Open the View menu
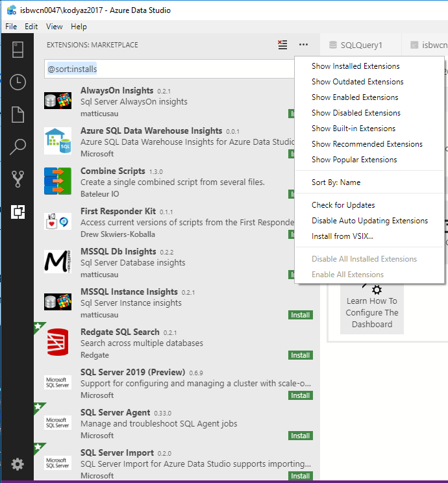Viewport: 448px width, 483px height. click(55, 27)
